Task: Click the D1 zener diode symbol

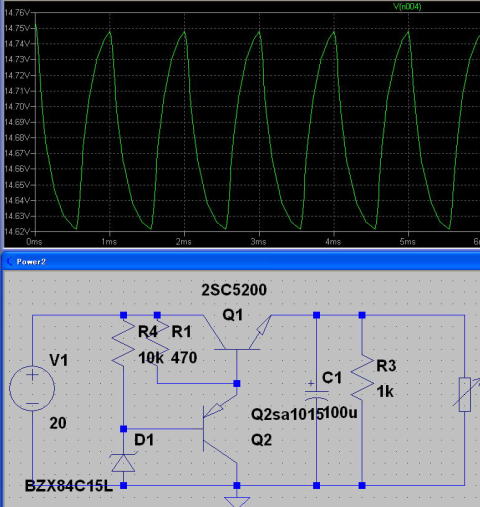Action: point(123,463)
